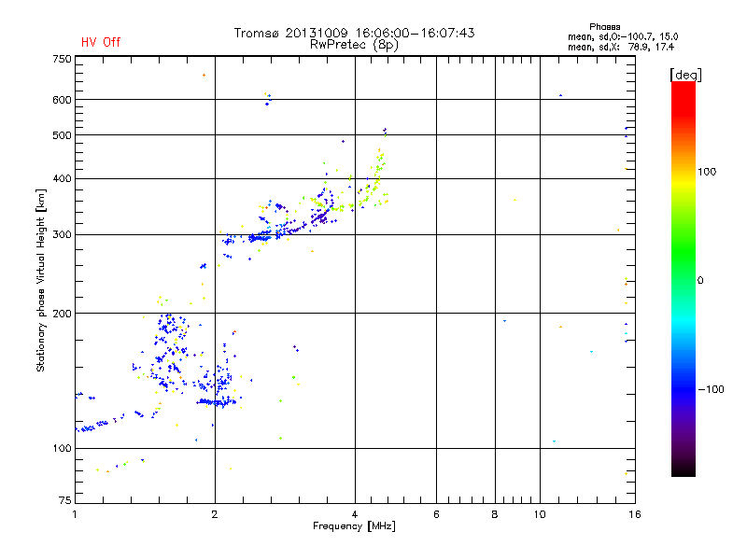Click the '-100' colorbar tick label
This screenshot has width=747, height=560.
(x=711, y=389)
